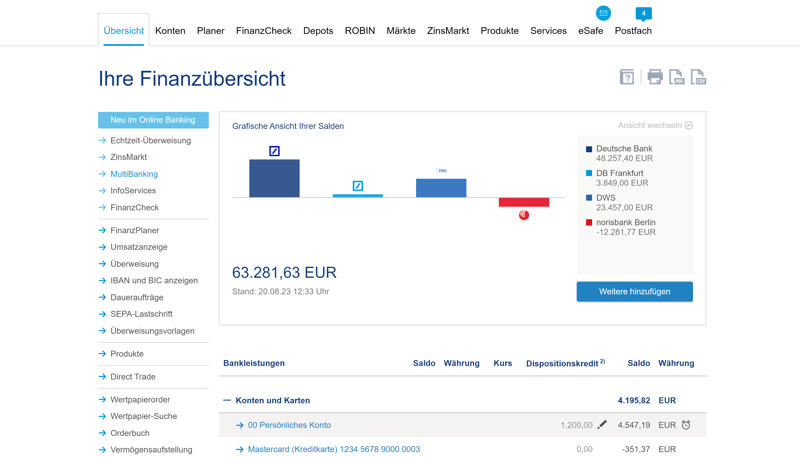The width and height of the screenshot is (800, 458).
Task: Open MultiBanking sidebar link
Action: (x=134, y=174)
